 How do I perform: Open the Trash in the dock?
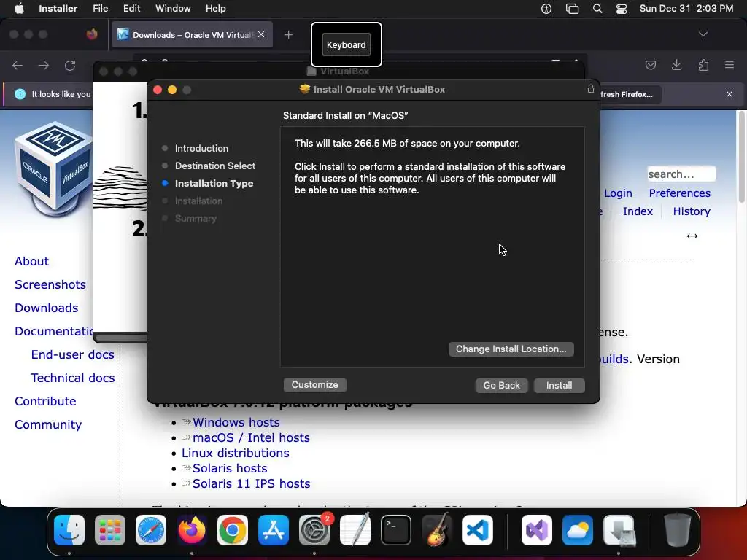tap(678, 530)
